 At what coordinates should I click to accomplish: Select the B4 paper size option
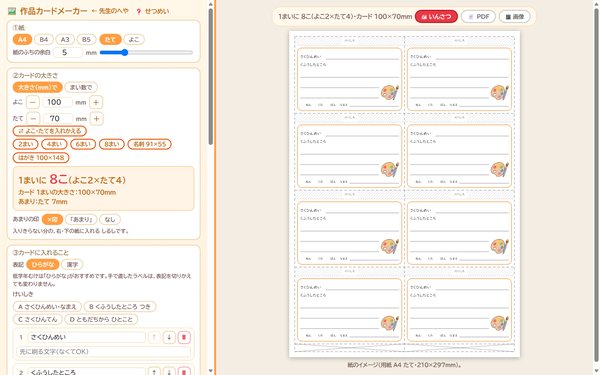pyautogui.click(x=44, y=39)
